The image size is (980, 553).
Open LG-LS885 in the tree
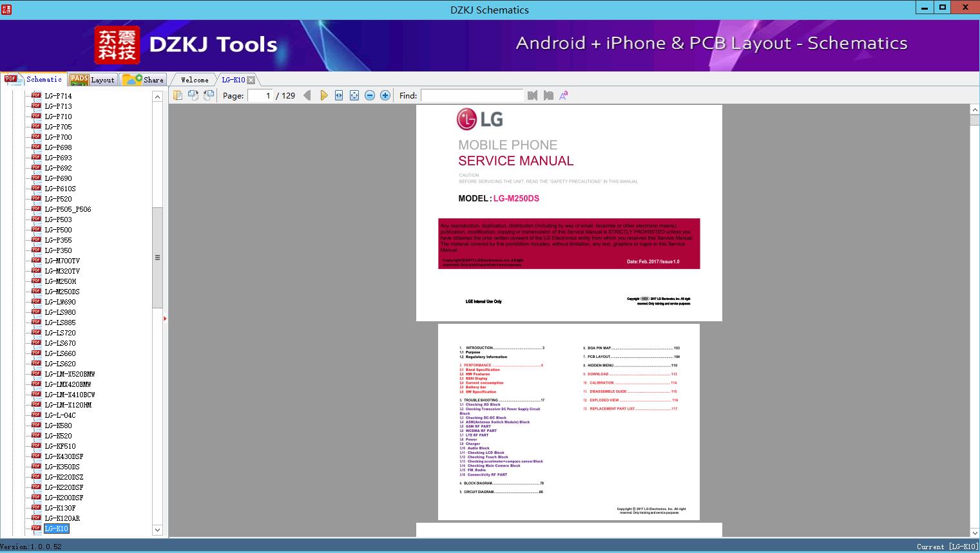pos(60,323)
